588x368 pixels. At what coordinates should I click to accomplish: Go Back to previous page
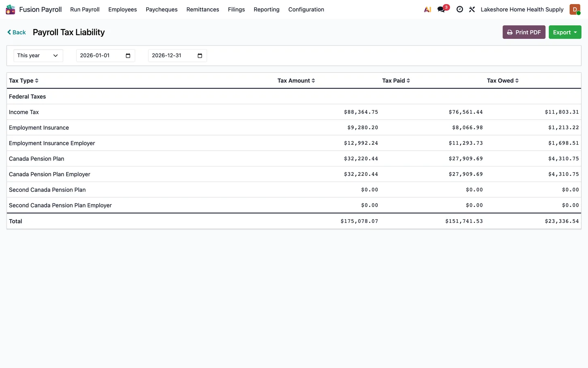coord(16,32)
